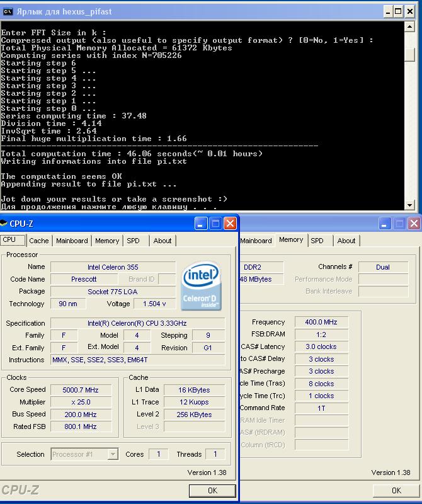Maximize the hexus_pifast console window
Image resolution: width=422 pixels, height=504 pixels.
coord(398,12)
